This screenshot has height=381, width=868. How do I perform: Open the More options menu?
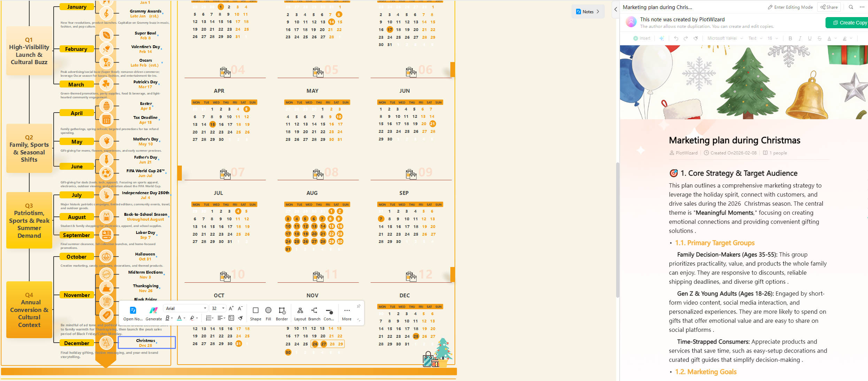347,311
